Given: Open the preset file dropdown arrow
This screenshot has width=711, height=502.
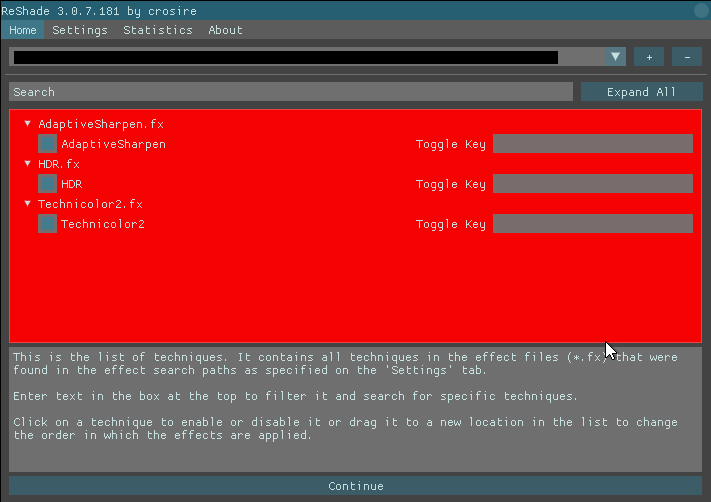Looking at the screenshot, I should [x=615, y=57].
